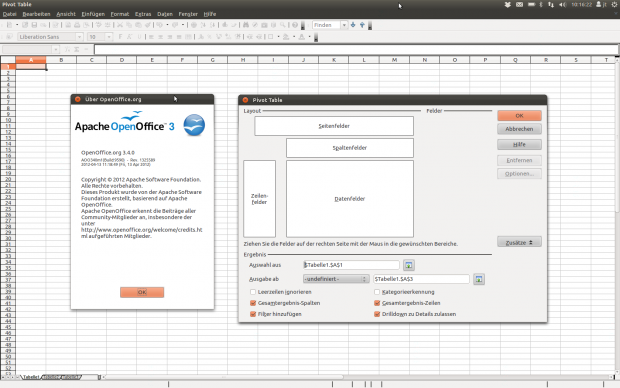Open the Extras menu
Viewport: 620px width, 388px height.
(143, 14)
